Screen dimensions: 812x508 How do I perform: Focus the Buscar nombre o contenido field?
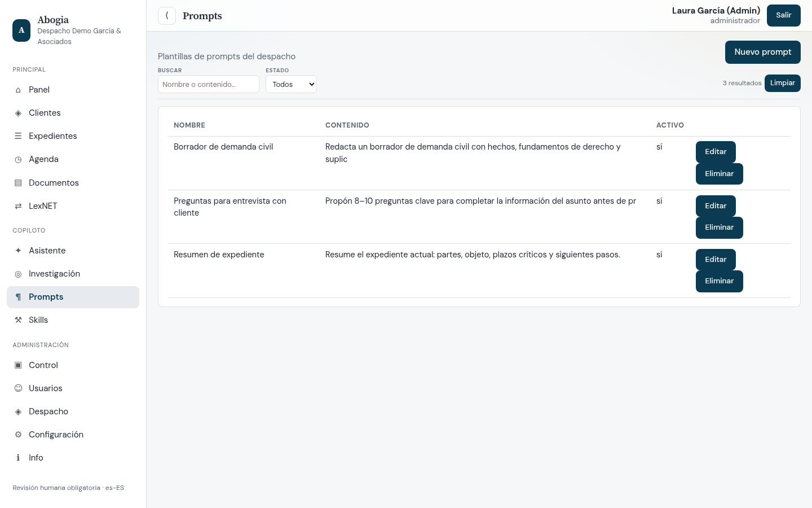pyautogui.click(x=209, y=84)
